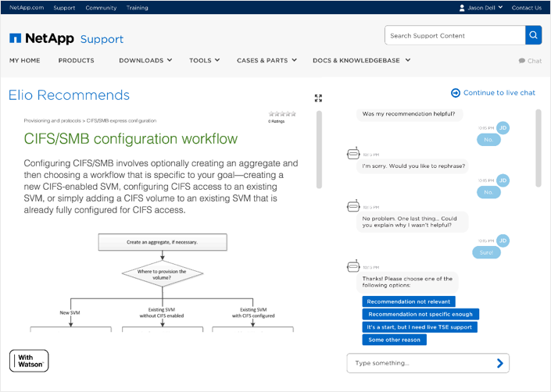Click the CIFS/SMB express configuration breadcrumb
The height and width of the screenshot is (392, 551).
tap(121, 121)
